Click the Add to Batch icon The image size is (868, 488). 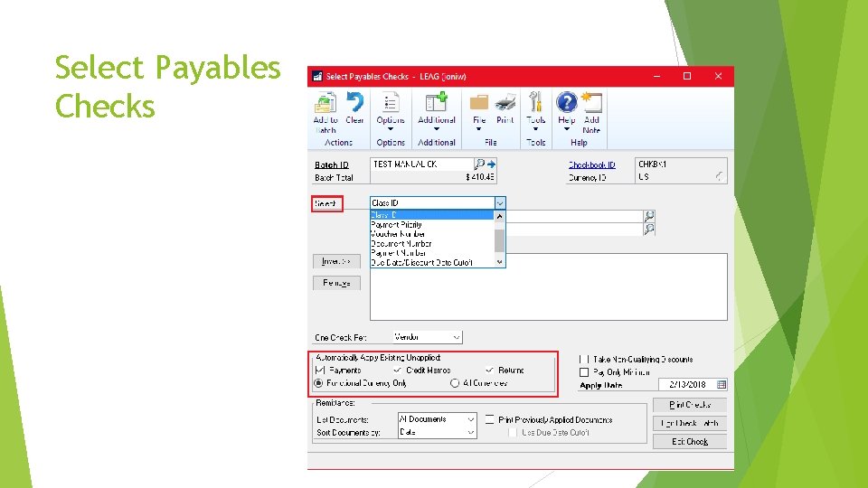[325, 103]
